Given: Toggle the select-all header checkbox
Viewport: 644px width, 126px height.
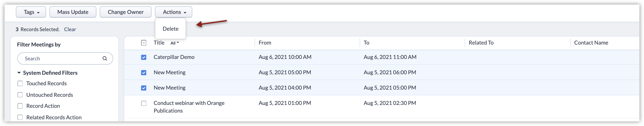Looking at the screenshot, I should (x=144, y=43).
